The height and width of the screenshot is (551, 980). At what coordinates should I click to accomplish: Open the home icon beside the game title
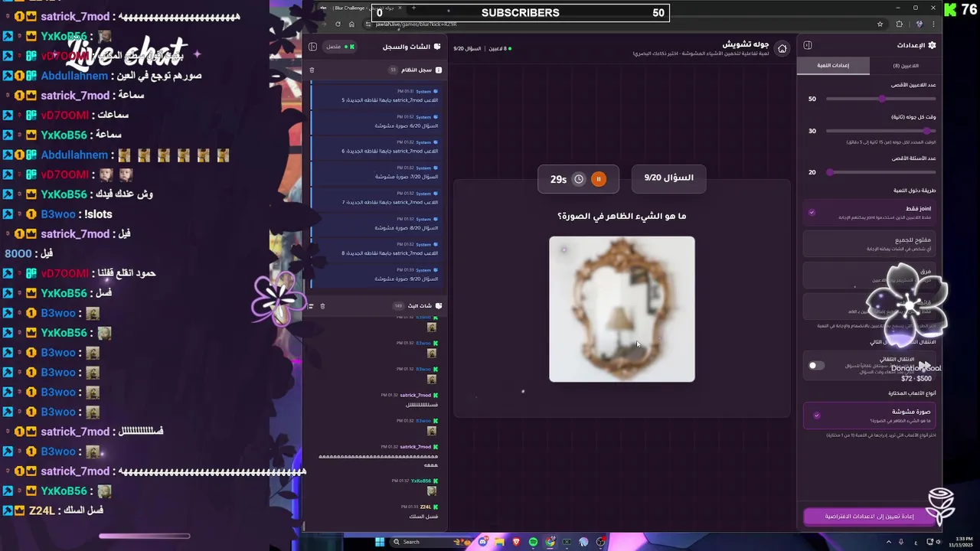(782, 49)
